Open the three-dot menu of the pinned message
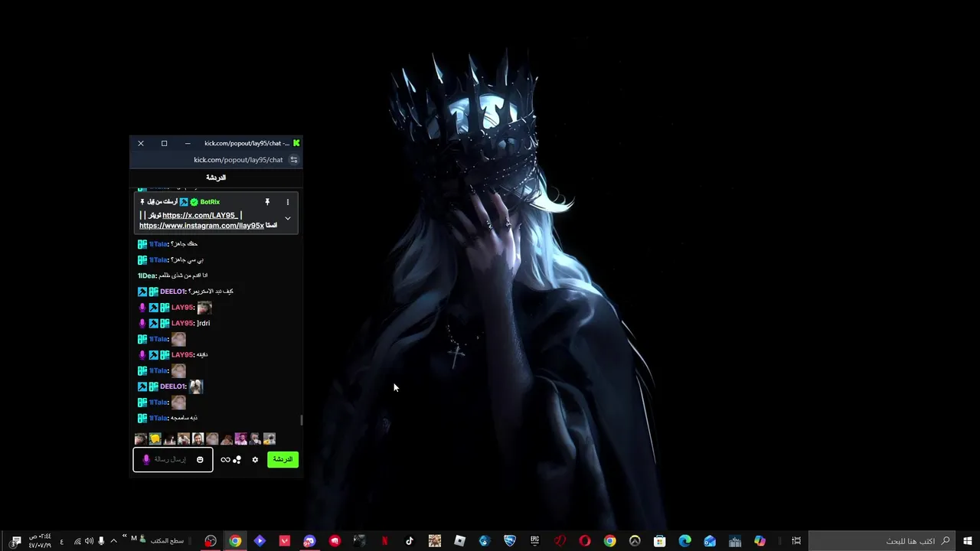Viewport: 980px width, 551px height. pos(288,202)
